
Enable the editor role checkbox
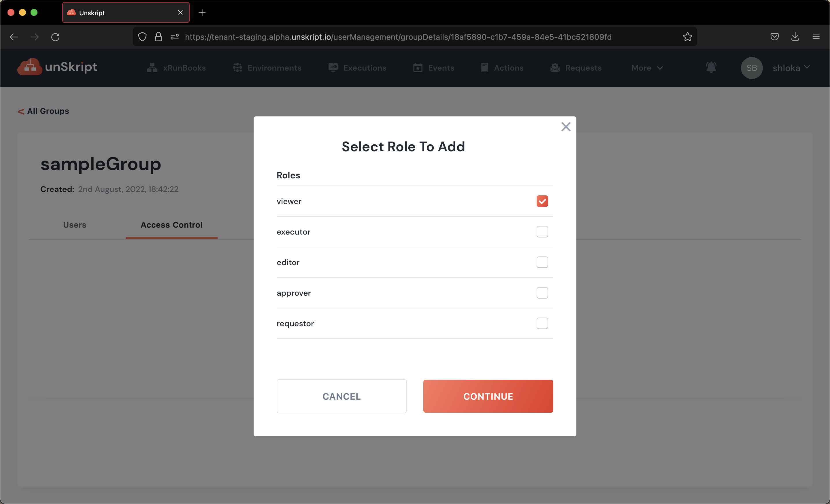tap(542, 262)
